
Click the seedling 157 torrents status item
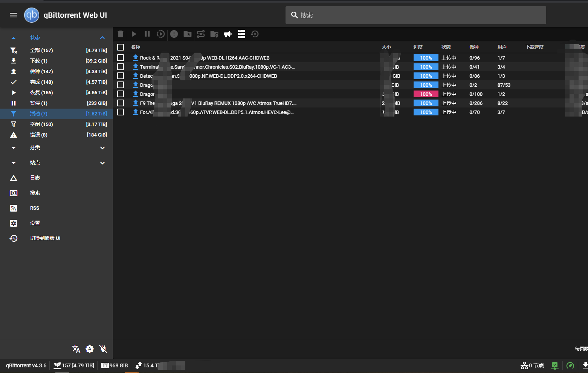(x=74, y=365)
